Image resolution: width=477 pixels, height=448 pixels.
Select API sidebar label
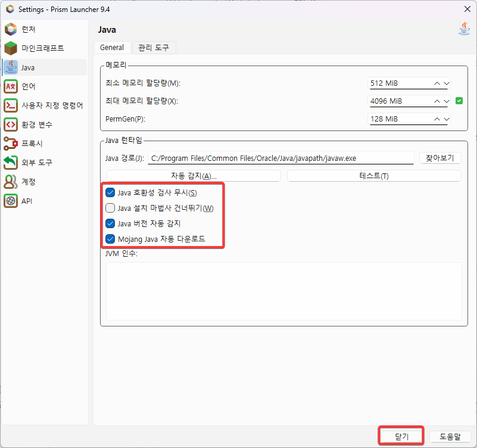point(27,201)
